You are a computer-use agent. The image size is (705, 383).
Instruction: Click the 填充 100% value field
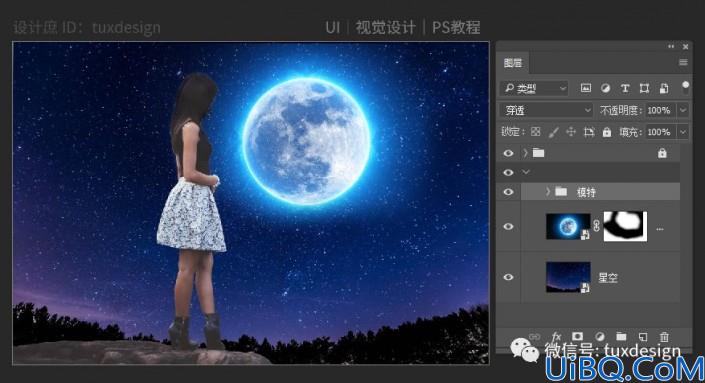pyautogui.click(x=660, y=132)
